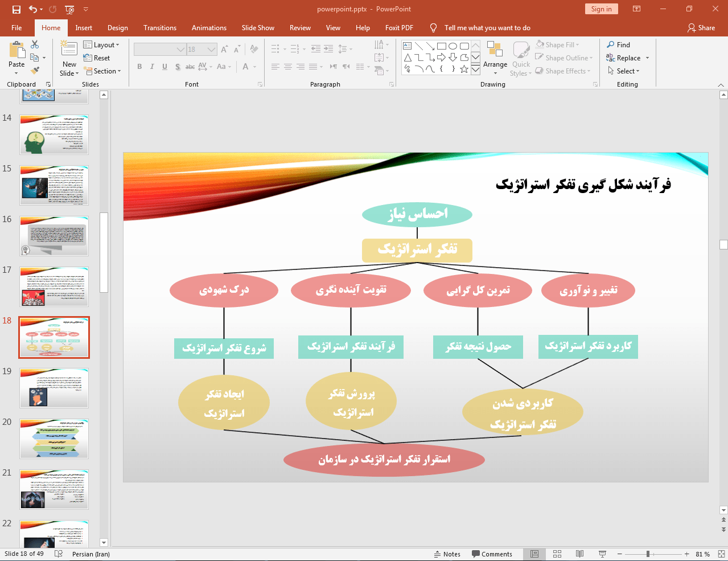Click the Undo arrow icon
The height and width of the screenshot is (561, 728).
[x=33, y=9]
